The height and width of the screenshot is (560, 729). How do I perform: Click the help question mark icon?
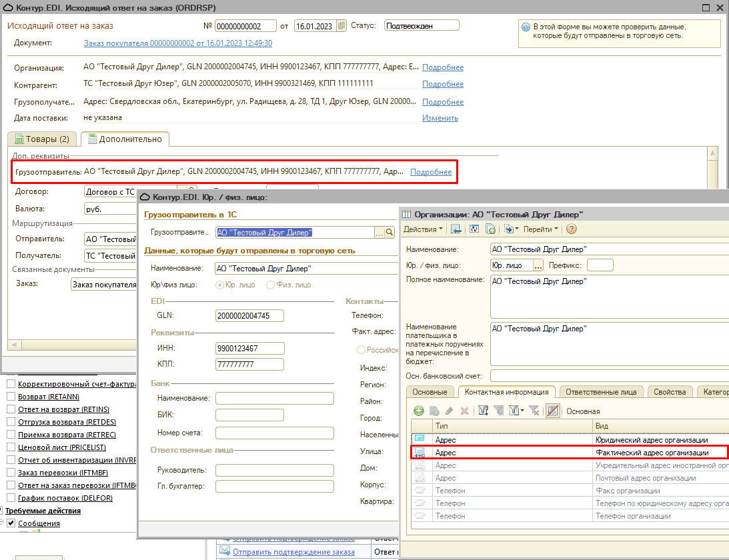[x=571, y=229]
